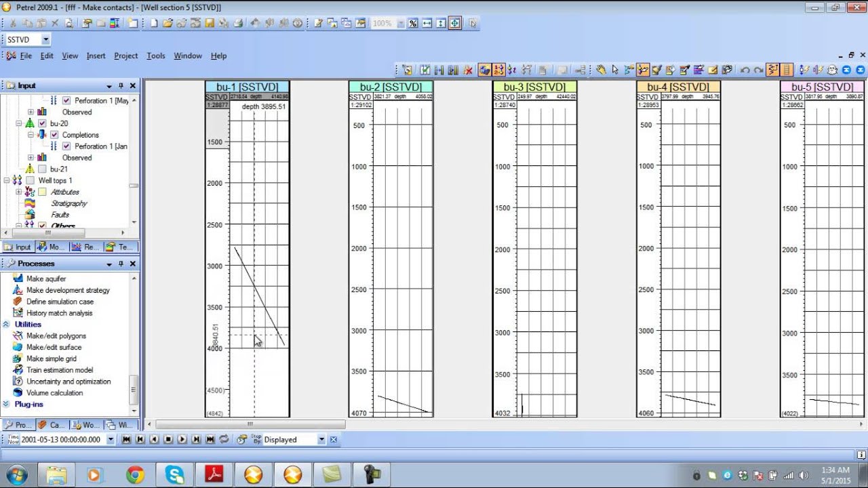Click Make simple grid process
Image resolution: width=868 pixels, height=488 pixels.
click(x=52, y=359)
